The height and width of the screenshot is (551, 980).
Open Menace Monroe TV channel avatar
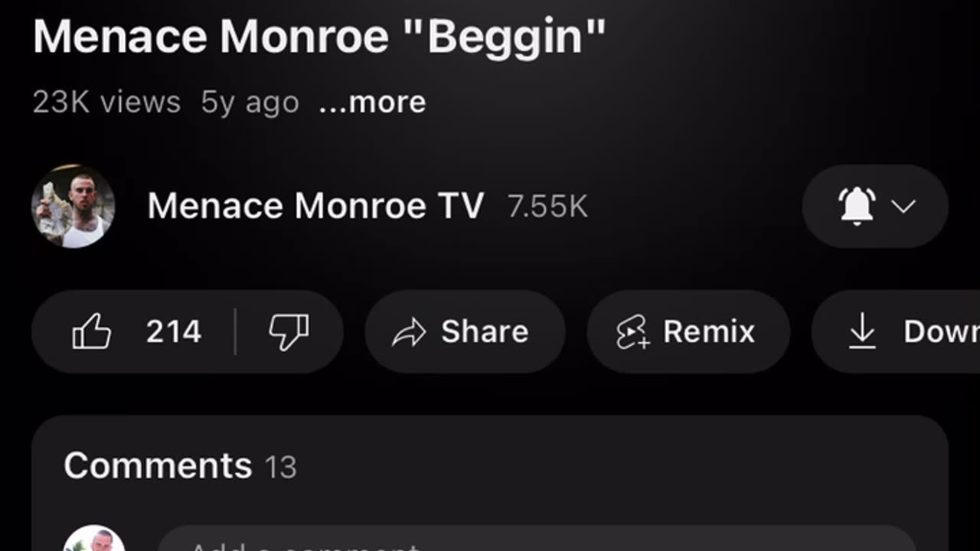73,206
